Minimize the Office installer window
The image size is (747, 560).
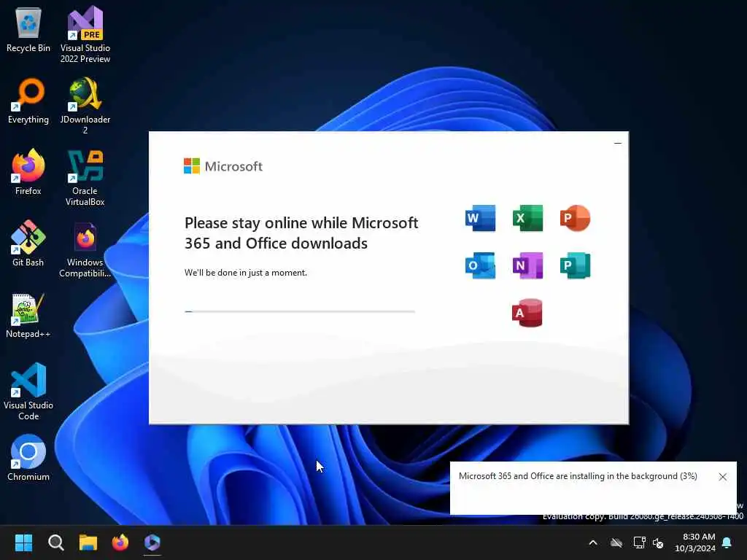618,143
